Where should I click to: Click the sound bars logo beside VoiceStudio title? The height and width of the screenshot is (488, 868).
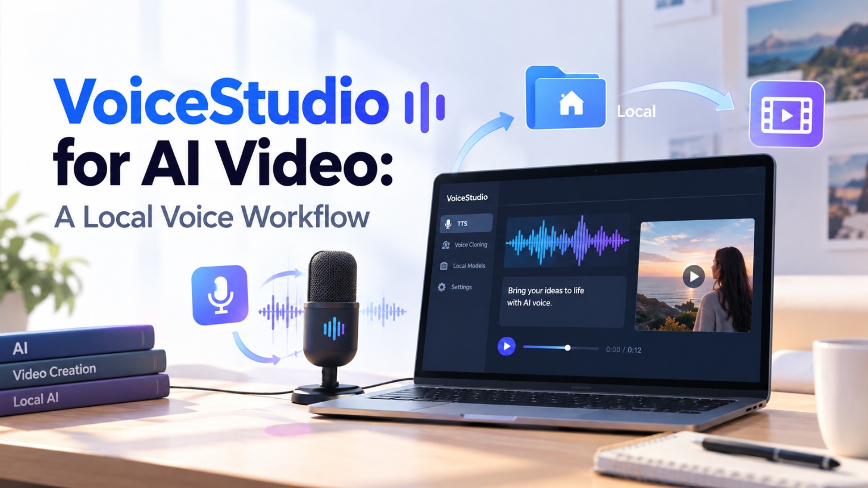[424, 107]
